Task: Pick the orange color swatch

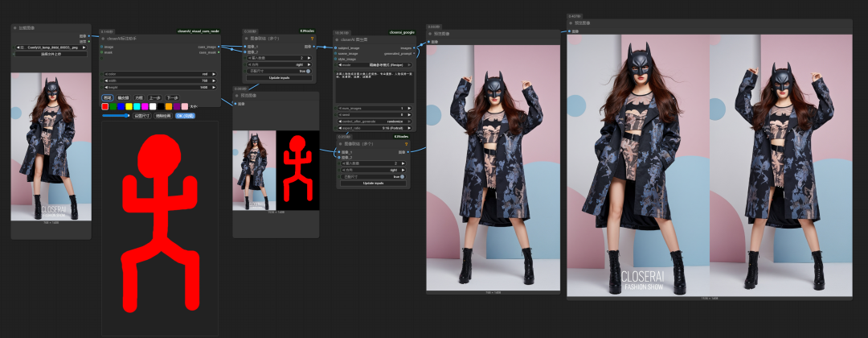Action: pos(169,106)
